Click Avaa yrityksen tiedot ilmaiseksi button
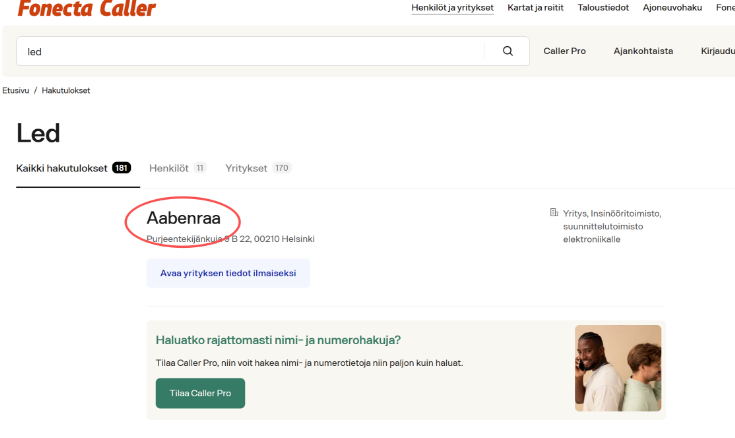The width and height of the screenshot is (735, 438). (x=228, y=273)
